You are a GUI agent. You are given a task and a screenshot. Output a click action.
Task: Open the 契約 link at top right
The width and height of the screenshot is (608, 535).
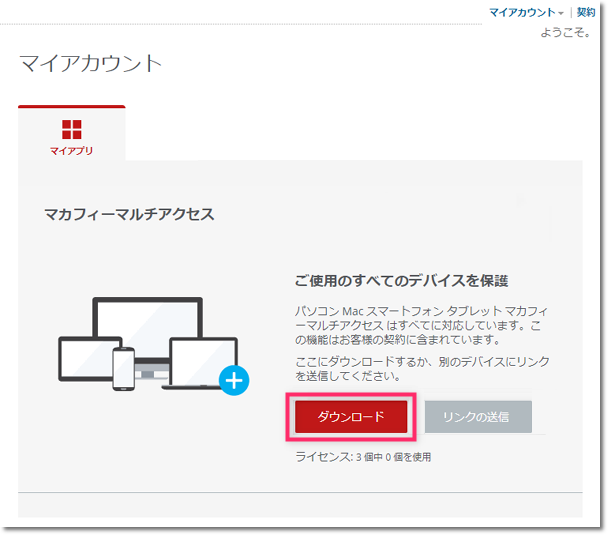point(586,12)
